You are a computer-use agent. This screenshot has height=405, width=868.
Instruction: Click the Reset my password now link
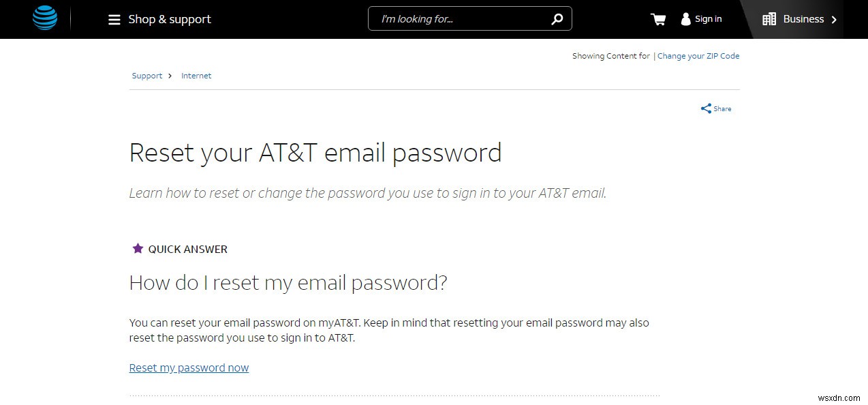[x=189, y=367]
